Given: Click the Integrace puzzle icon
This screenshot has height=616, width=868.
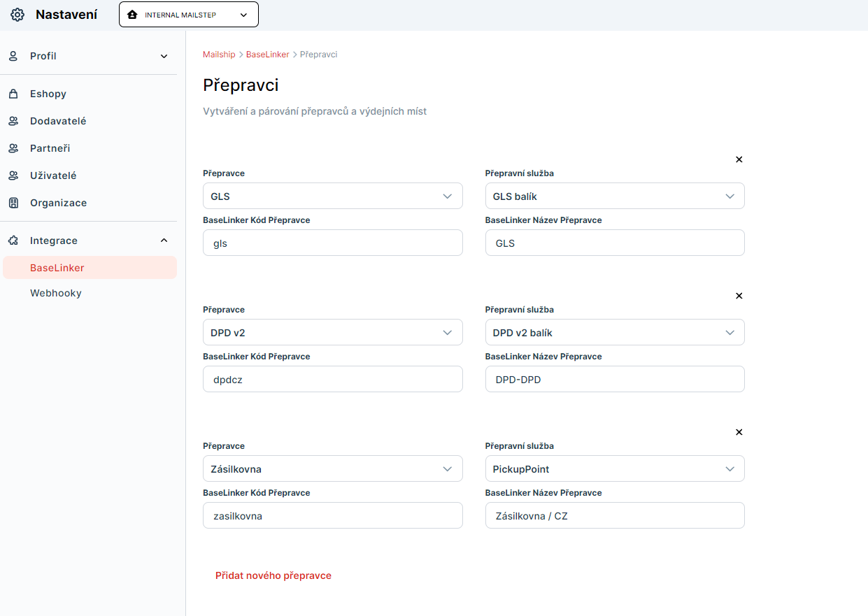Looking at the screenshot, I should (13, 241).
